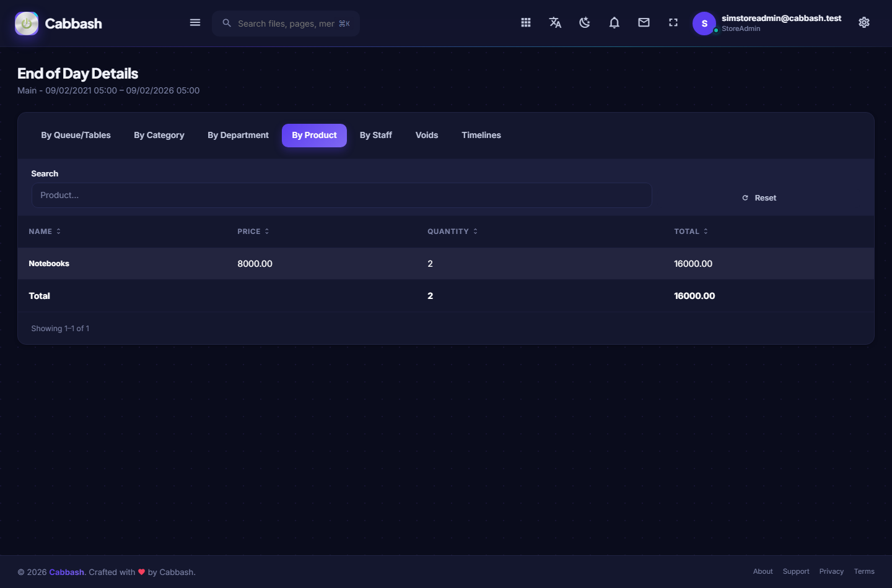The width and height of the screenshot is (892, 588).
Task: Click the Notebooks row total 16000.00
Action: click(693, 264)
